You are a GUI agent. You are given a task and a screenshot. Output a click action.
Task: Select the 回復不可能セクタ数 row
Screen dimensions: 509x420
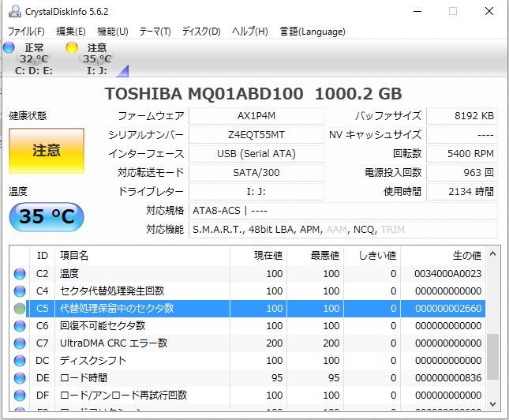tap(247, 326)
